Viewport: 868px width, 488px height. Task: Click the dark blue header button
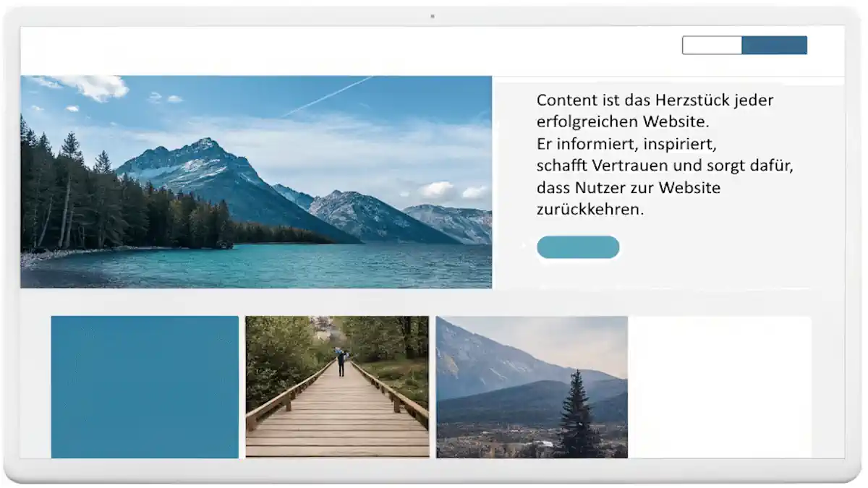click(x=775, y=45)
